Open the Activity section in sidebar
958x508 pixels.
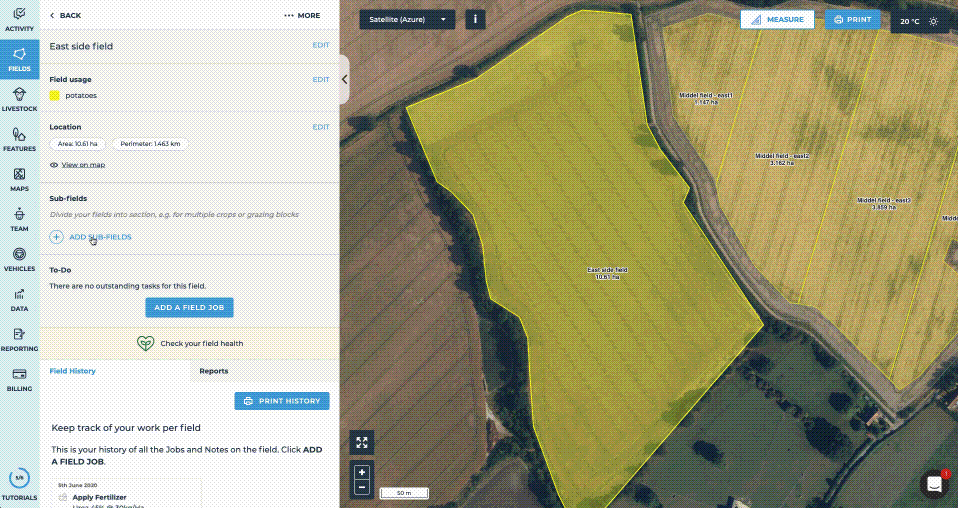(x=20, y=19)
